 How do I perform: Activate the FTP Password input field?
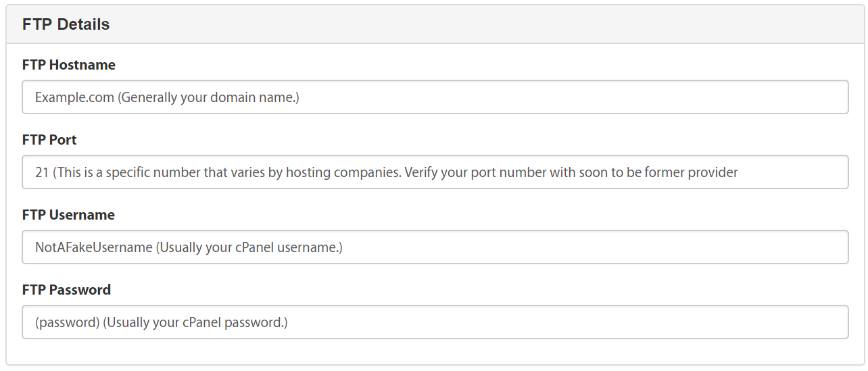435,322
